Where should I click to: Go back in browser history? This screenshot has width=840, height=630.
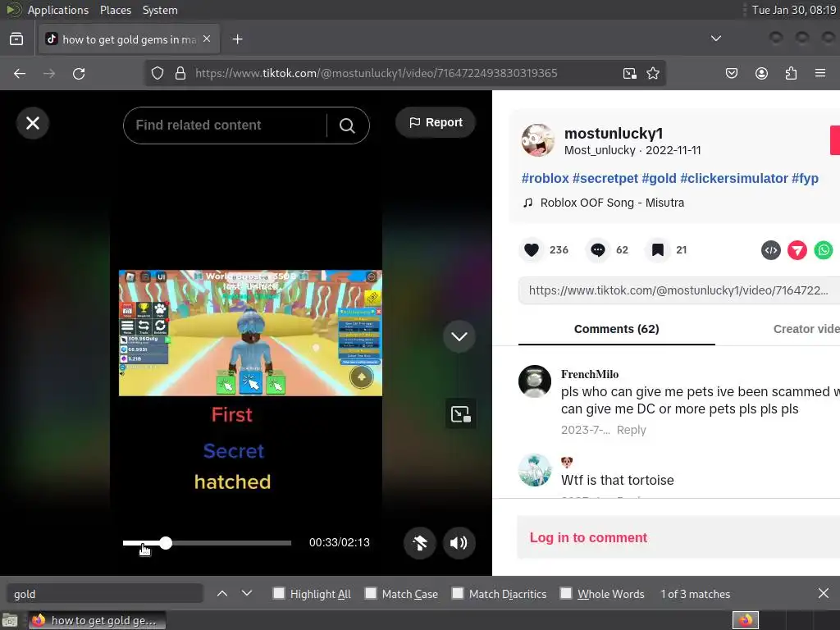(20, 73)
